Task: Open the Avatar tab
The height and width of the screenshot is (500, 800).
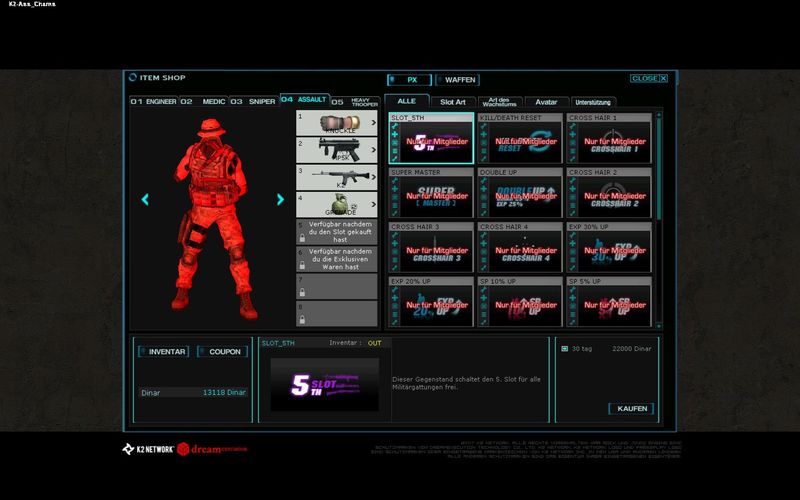Action: (x=546, y=102)
